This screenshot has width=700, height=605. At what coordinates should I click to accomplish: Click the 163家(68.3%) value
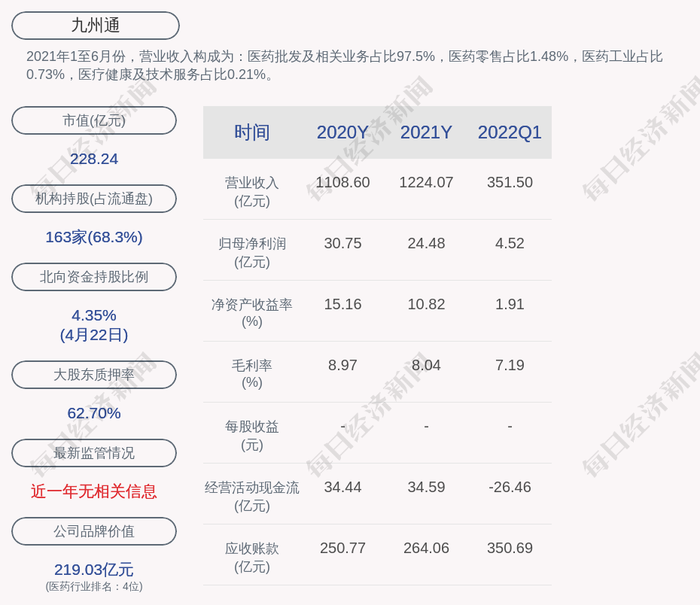point(94,237)
